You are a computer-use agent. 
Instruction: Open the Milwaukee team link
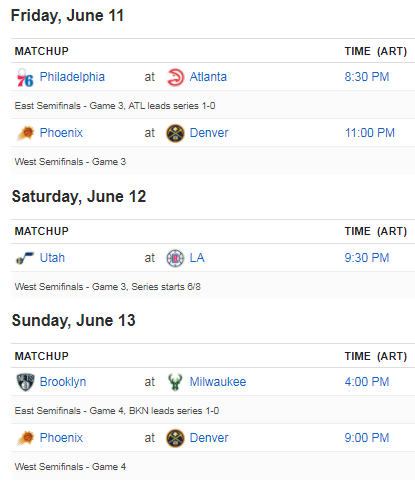[218, 382]
